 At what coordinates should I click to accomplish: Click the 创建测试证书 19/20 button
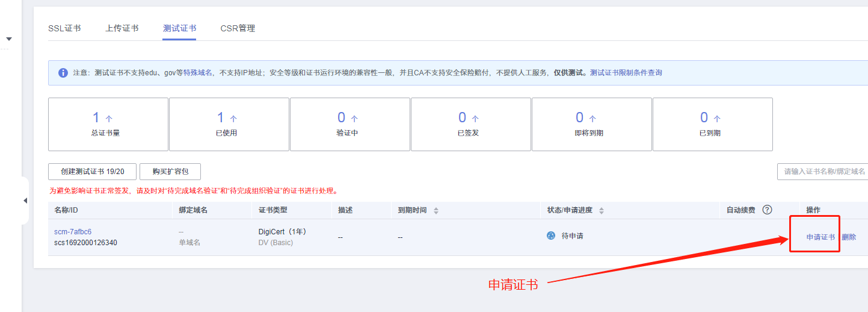click(92, 172)
